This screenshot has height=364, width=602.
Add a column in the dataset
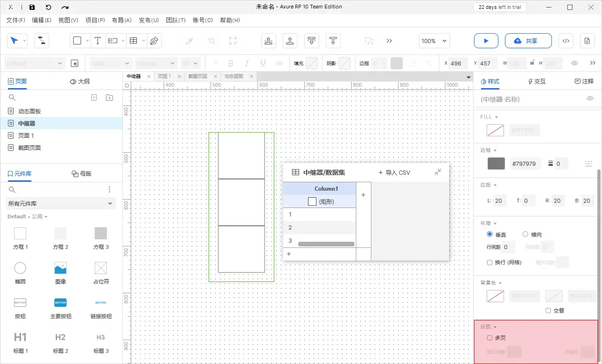click(x=363, y=195)
